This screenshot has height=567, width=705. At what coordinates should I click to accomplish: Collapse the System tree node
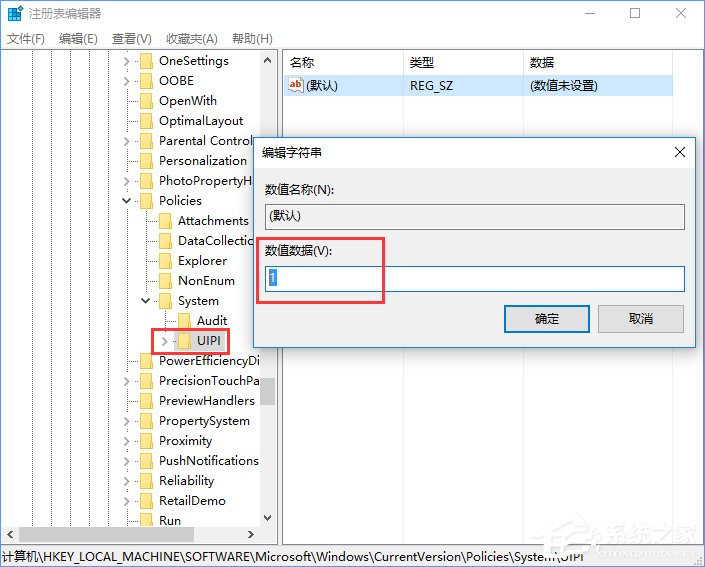click(x=145, y=300)
